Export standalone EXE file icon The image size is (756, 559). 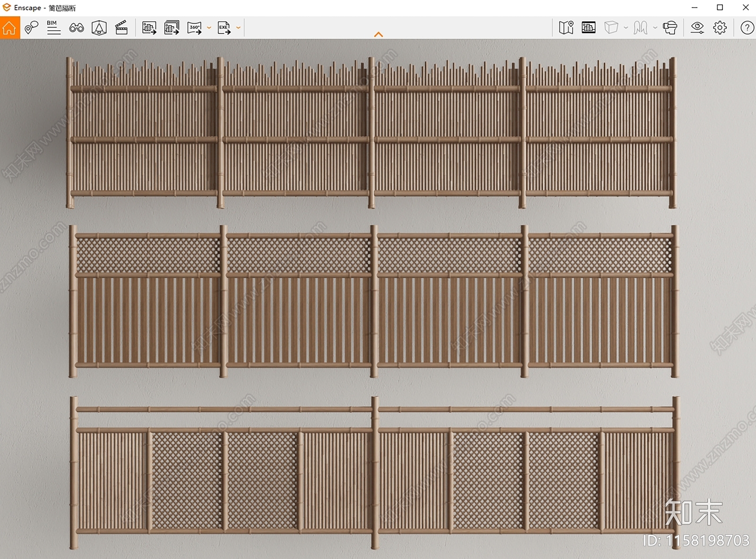pyautogui.click(x=224, y=28)
